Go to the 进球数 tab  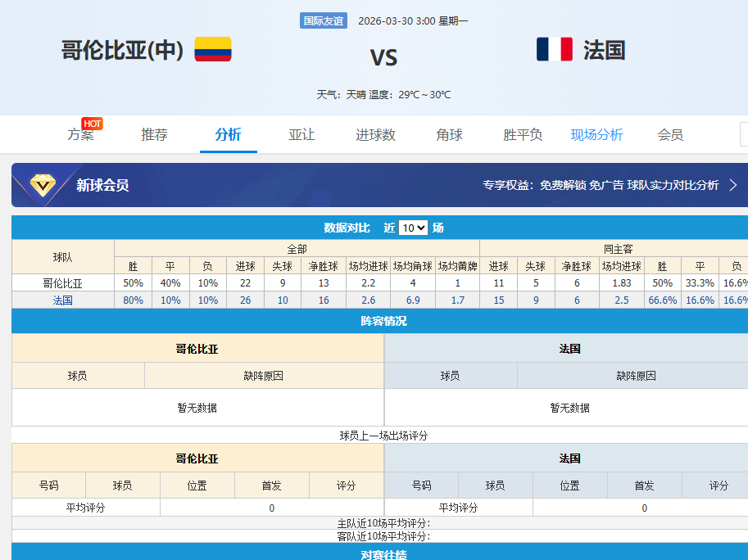375,135
